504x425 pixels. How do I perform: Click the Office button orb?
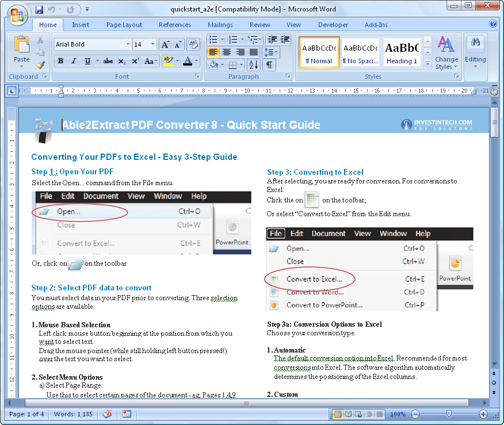tap(17, 15)
